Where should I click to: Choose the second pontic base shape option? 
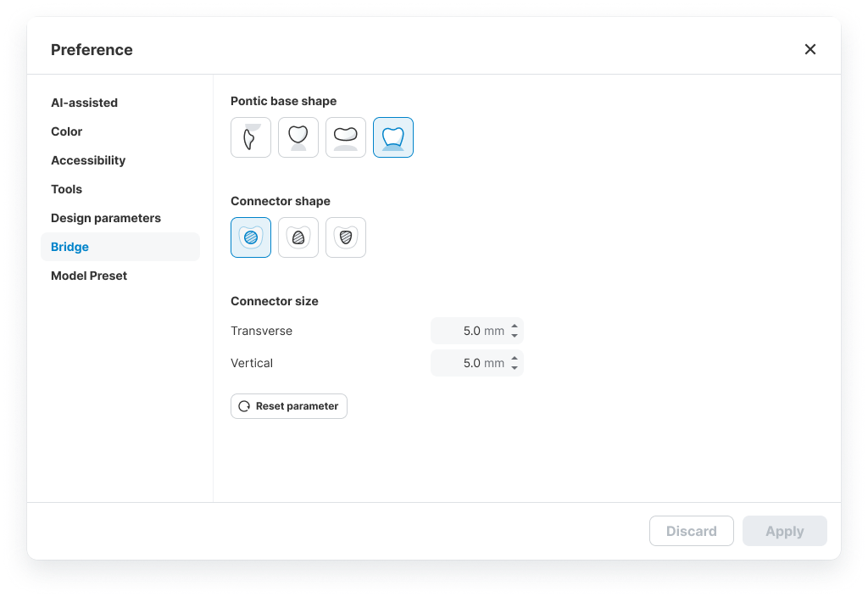pyautogui.click(x=298, y=137)
